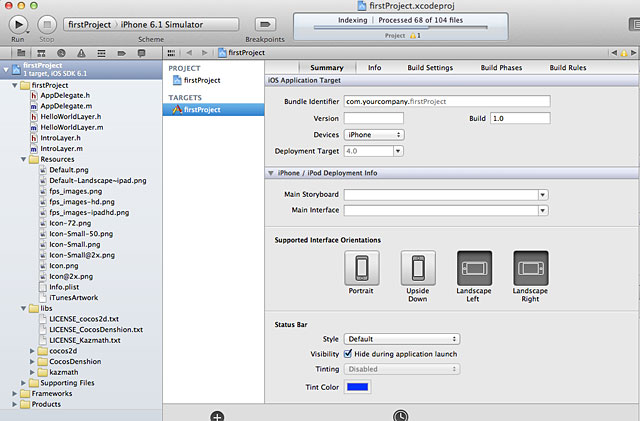
Task: Choose the iPhone 6.1 Simulator destination
Action: pos(162,25)
